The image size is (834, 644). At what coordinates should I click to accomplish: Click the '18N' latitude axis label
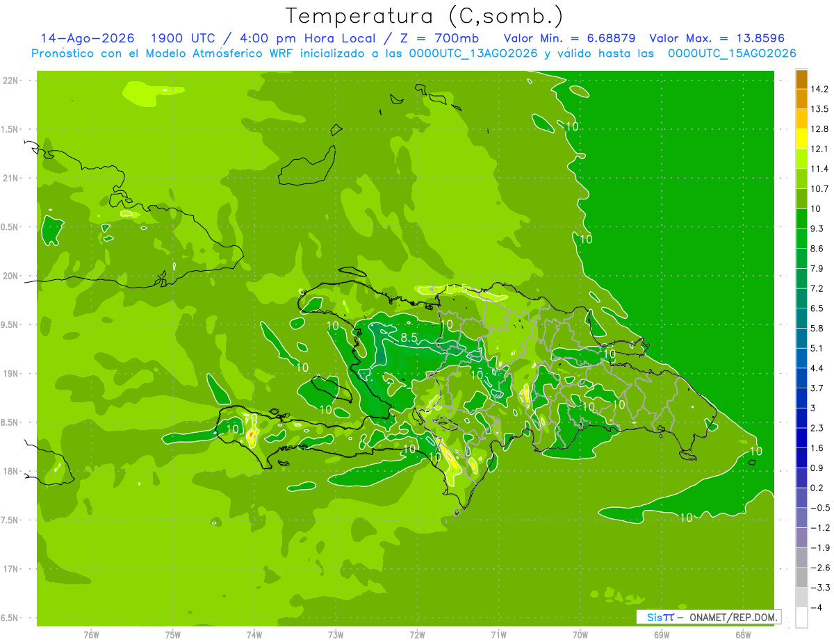(x=11, y=471)
